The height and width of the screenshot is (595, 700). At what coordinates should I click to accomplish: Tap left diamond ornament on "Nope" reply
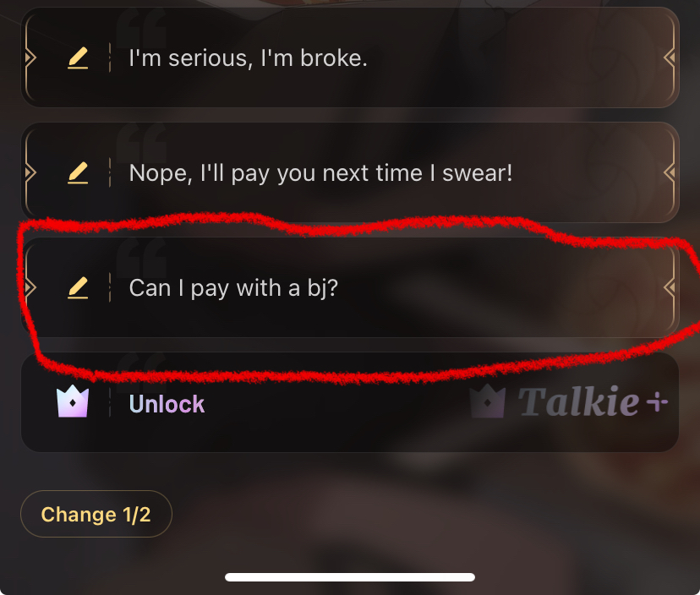click(x=30, y=172)
